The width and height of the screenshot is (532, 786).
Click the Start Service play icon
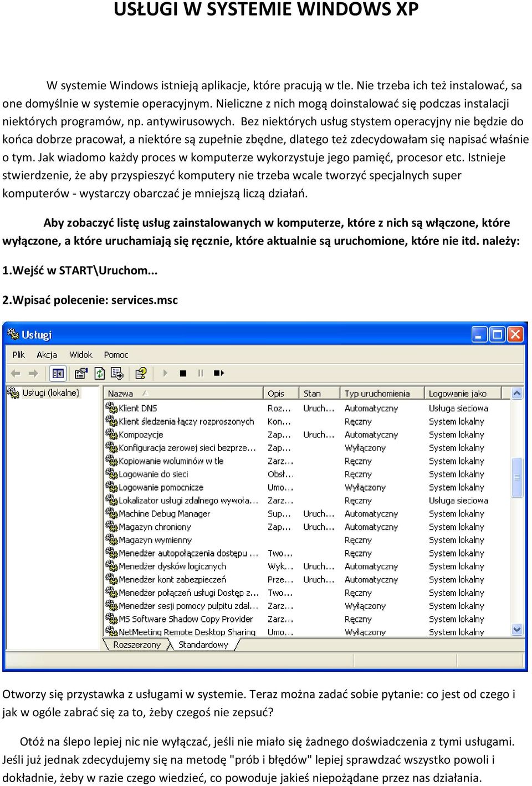tap(165, 374)
